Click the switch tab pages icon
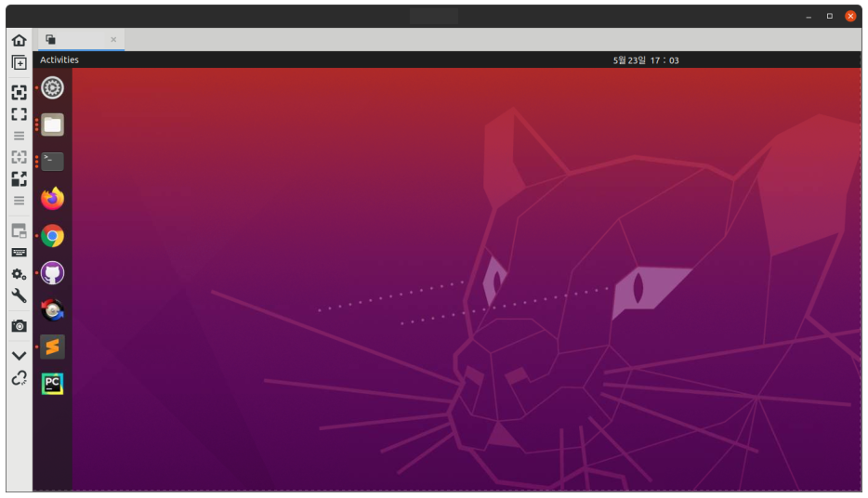This screenshot has width=868, height=498. tap(19, 230)
